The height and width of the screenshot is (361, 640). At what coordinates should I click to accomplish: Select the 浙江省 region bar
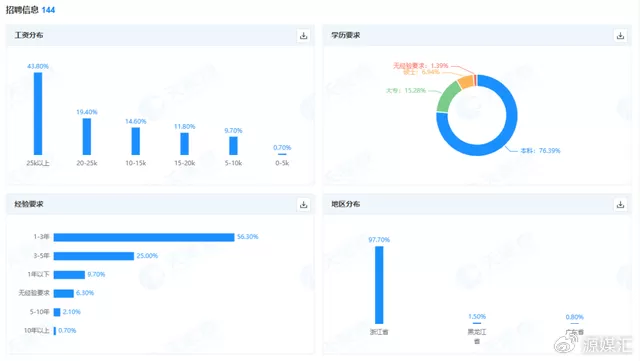379,285
